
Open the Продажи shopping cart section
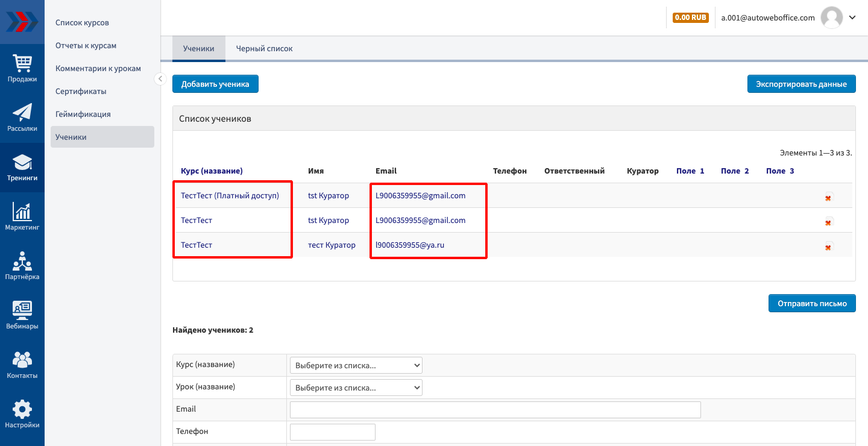pos(22,68)
